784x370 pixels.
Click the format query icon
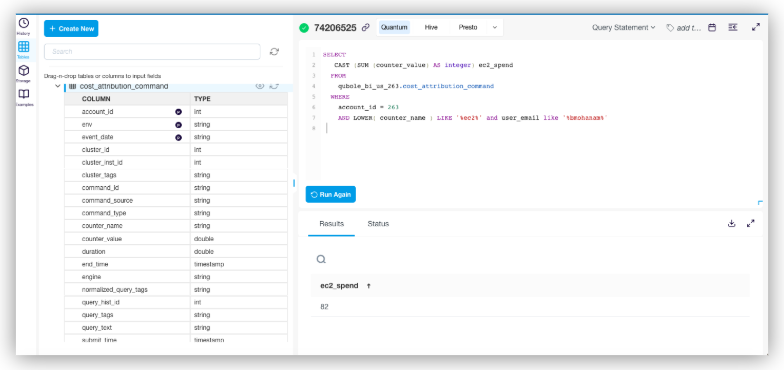(x=732, y=28)
